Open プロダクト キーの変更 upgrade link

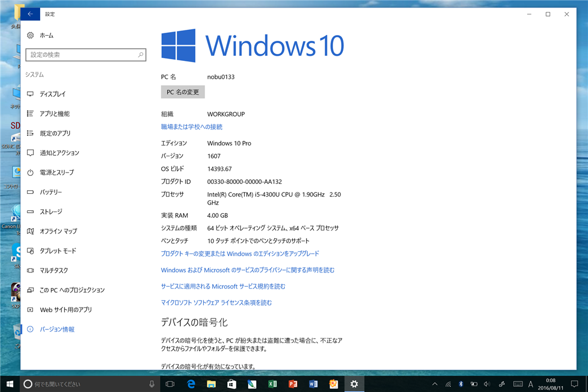pyautogui.click(x=240, y=254)
